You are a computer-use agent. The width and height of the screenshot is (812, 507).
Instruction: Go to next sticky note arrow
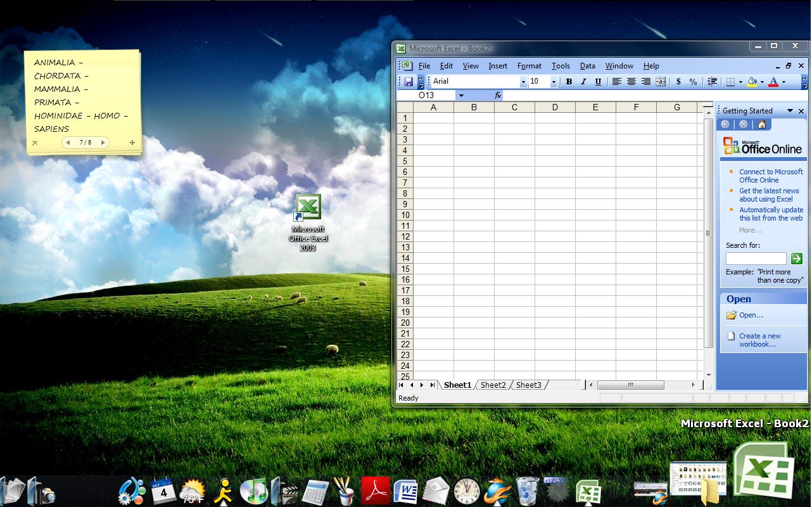[x=103, y=143]
